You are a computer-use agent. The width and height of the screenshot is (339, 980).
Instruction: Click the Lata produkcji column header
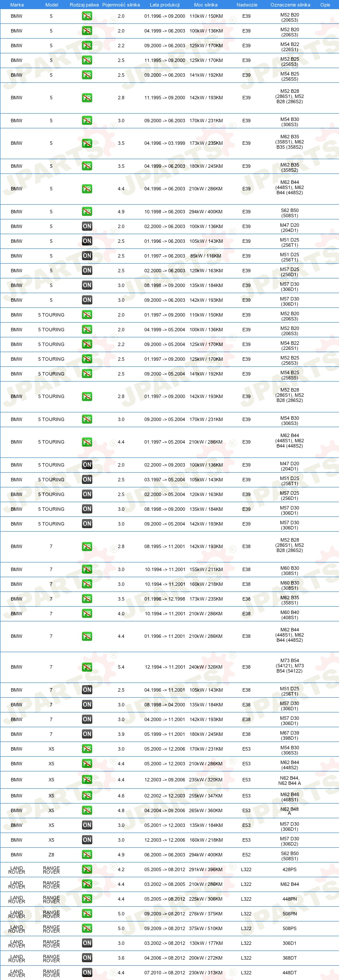(165, 5)
